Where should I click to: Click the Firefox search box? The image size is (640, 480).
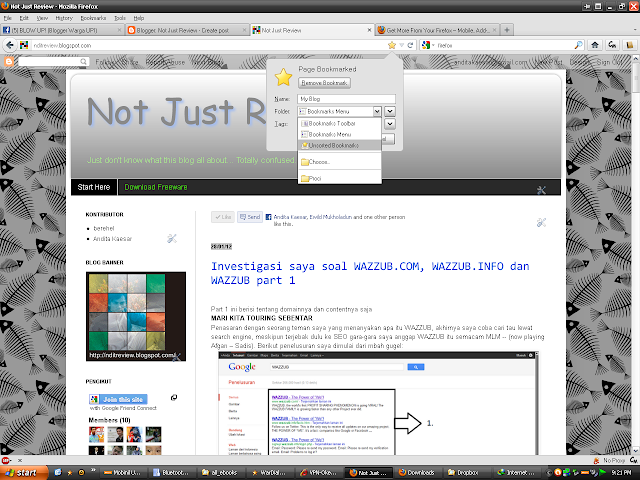pos(504,45)
